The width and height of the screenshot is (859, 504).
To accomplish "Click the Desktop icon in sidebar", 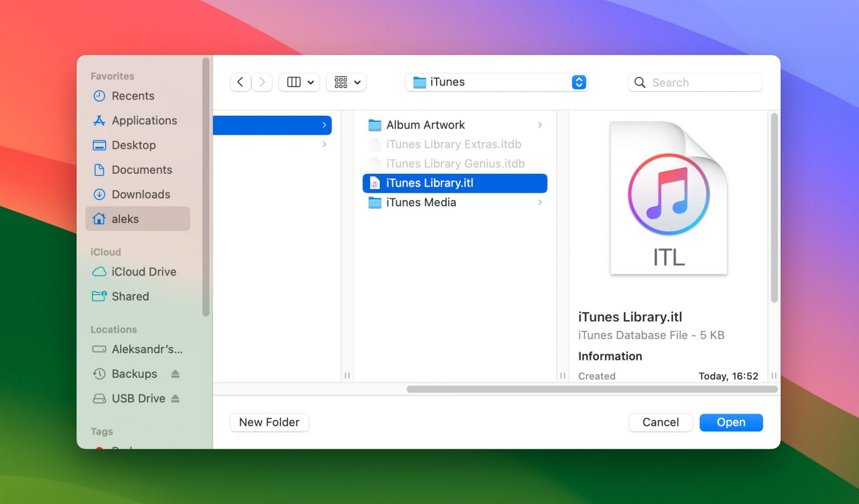I will pyautogui.click(x=99, y=145).
